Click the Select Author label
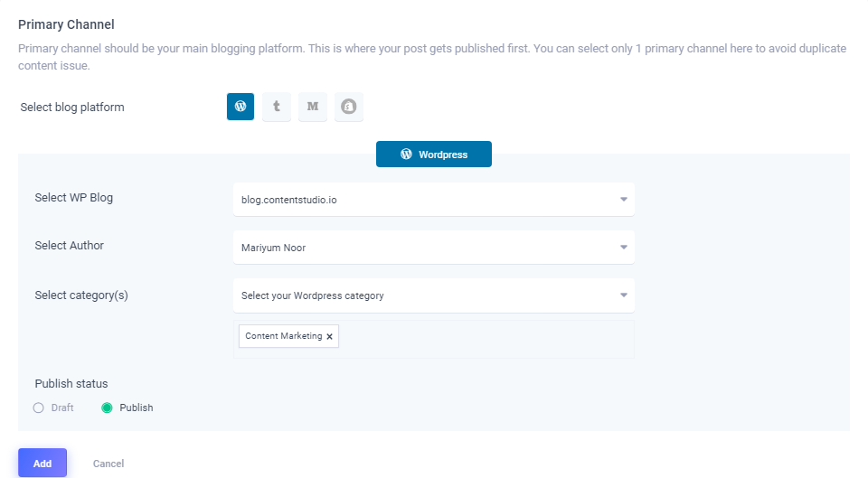The width and height of the screenshot is (868, 478). [x=70, y=245]
